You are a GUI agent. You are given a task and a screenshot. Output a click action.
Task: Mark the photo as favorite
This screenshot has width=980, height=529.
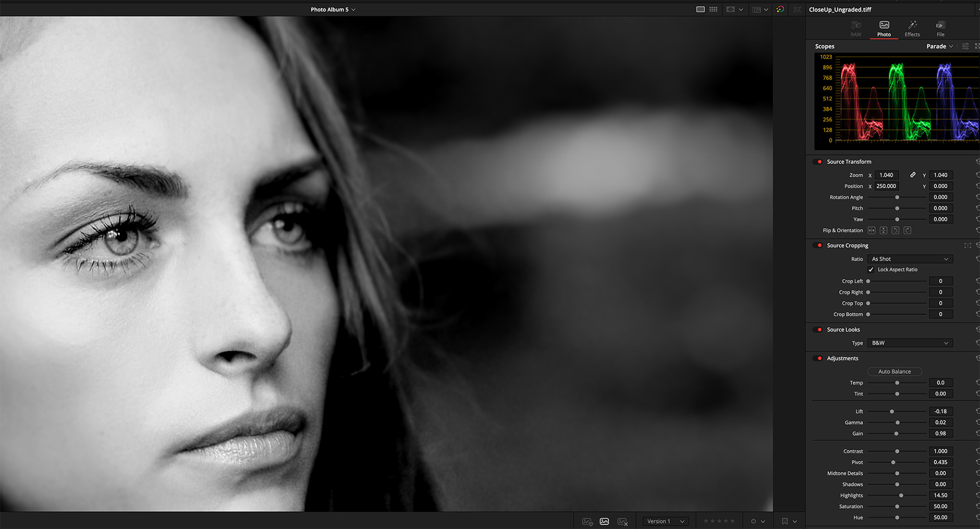pyautogui.click(x=587, y=521)
